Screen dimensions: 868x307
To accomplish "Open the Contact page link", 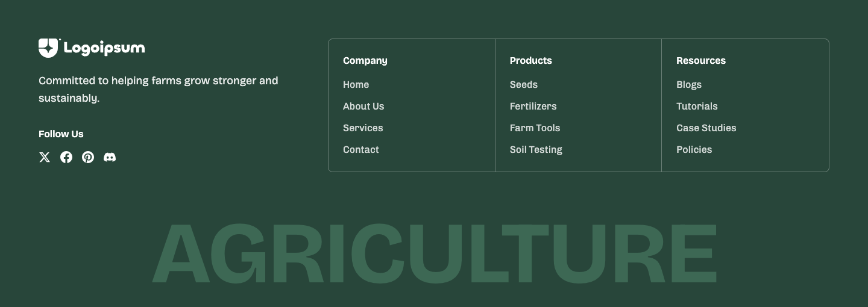I will [361, 150].
